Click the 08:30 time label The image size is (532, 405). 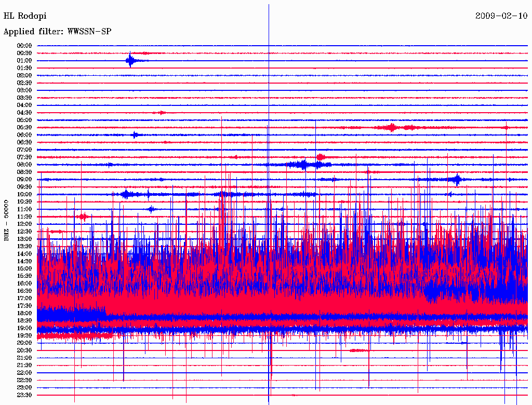(x=24, y=172)
